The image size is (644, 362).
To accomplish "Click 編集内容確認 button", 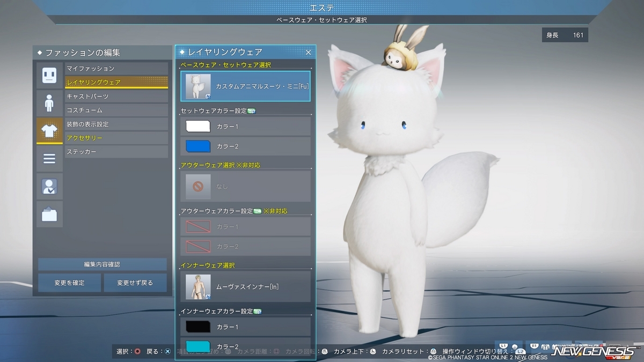I will coord(102,264).
